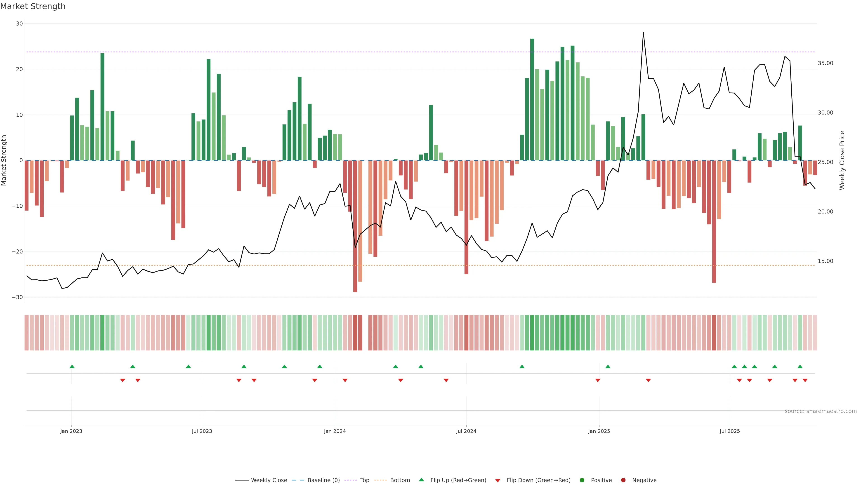Click the first red flip-down triangle marker
The height and width of the screenshot is (488, 868).
coord(123,380)
